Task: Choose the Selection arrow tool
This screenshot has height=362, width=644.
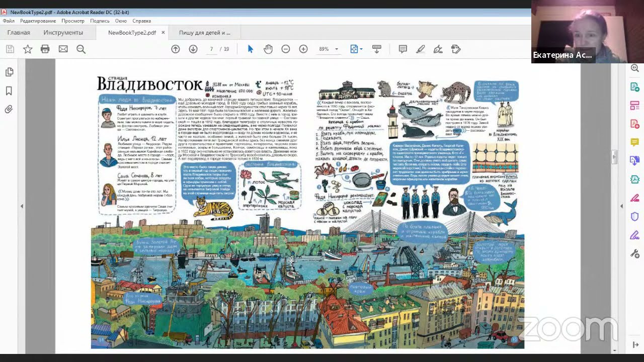Action: [251, 49]
